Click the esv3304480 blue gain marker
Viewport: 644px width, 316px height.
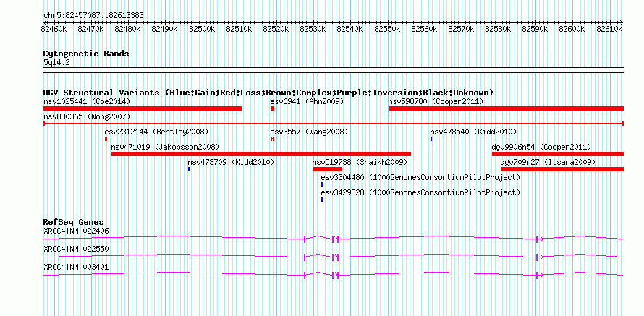tap(322, 184)
